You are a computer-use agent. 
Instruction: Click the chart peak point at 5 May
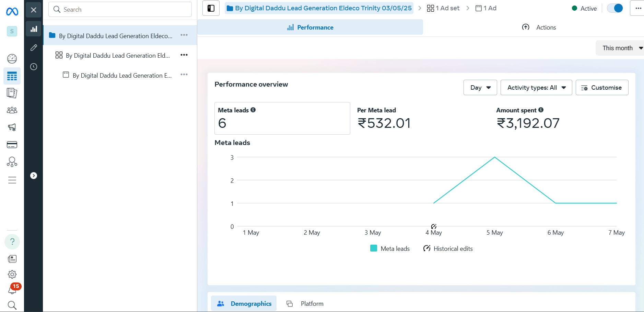pos(494,157)
